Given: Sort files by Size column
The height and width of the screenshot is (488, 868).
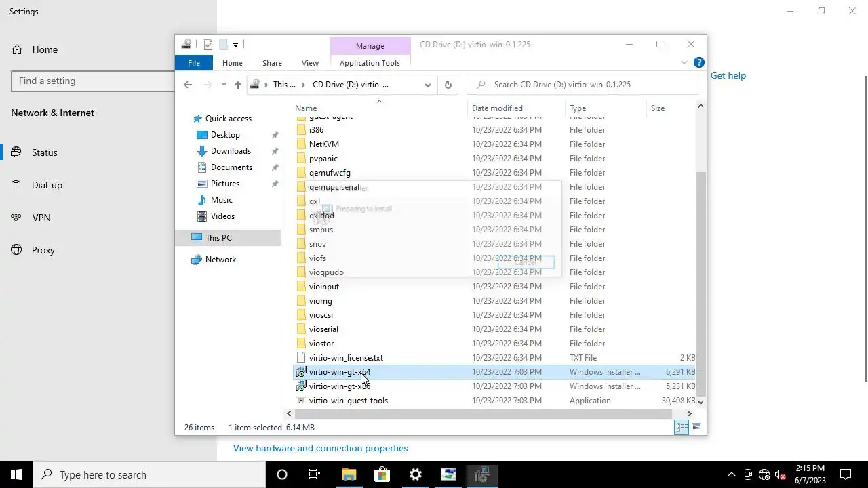Looking at the screenshot, I should (x=658, y=108).
